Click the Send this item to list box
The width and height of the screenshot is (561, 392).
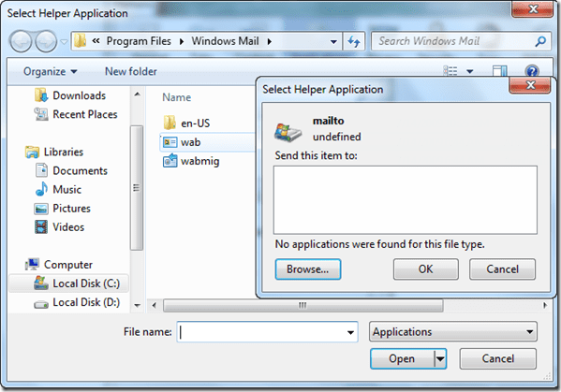point(406,200)
